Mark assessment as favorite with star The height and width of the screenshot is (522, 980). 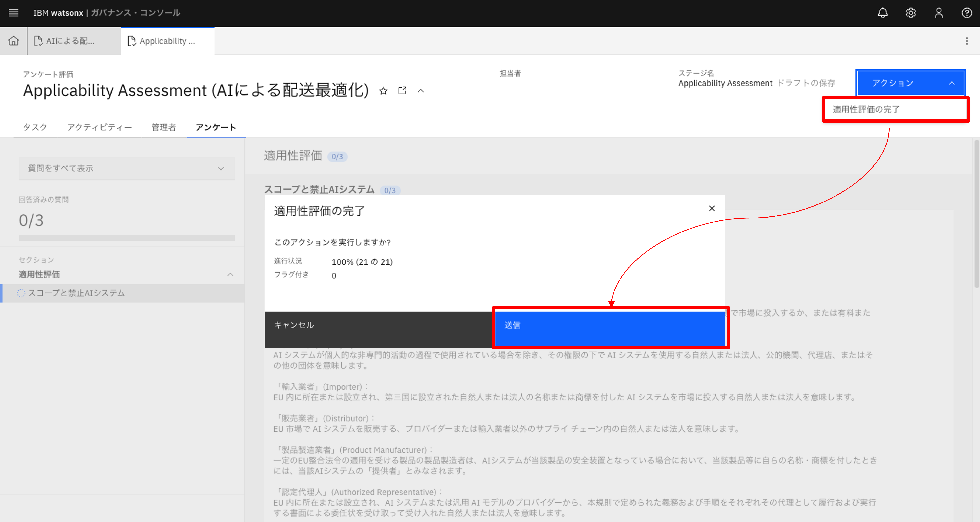tap(383, 91)
